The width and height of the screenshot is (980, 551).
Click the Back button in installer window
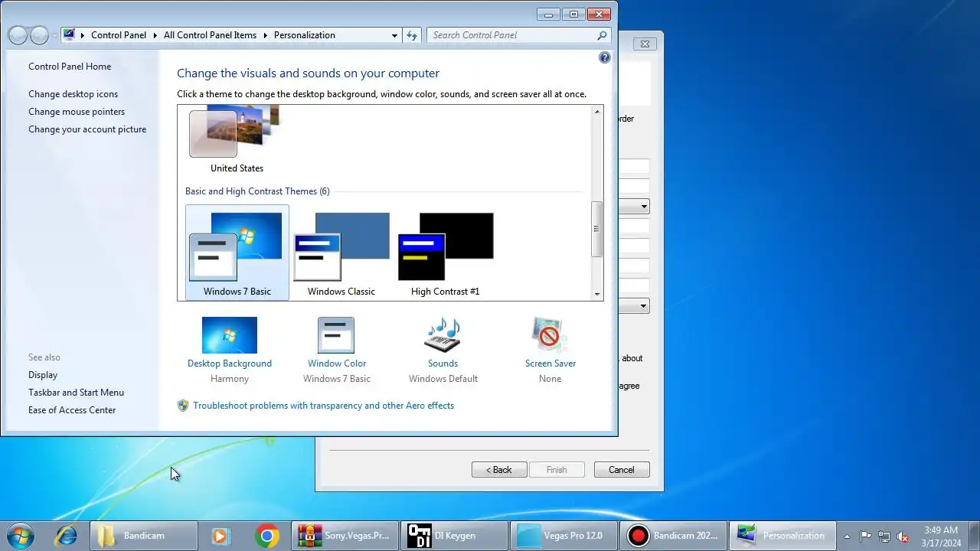[499, 470]
